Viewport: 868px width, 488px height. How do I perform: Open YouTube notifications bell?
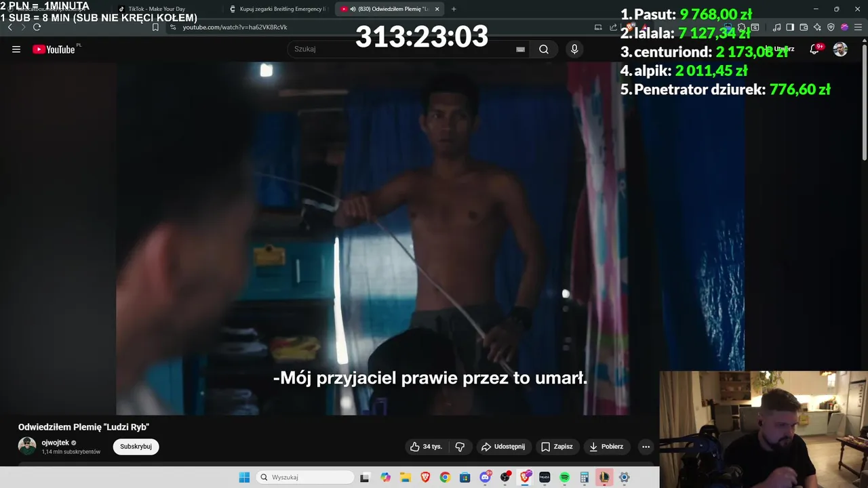pos(814,49)
